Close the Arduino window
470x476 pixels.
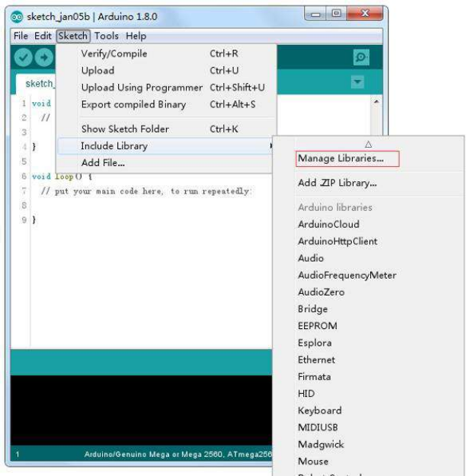click(365, 14)
